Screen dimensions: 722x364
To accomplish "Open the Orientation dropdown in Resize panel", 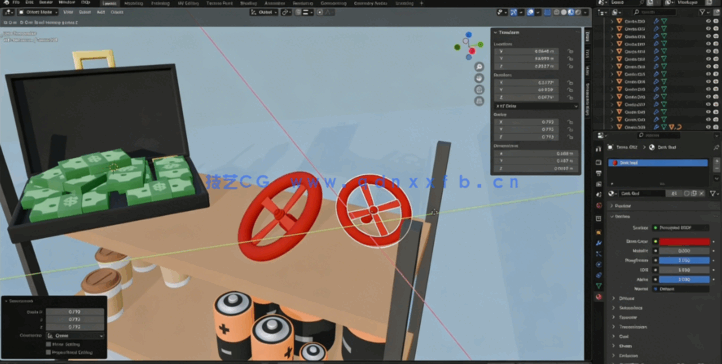I will click(75, 336).
